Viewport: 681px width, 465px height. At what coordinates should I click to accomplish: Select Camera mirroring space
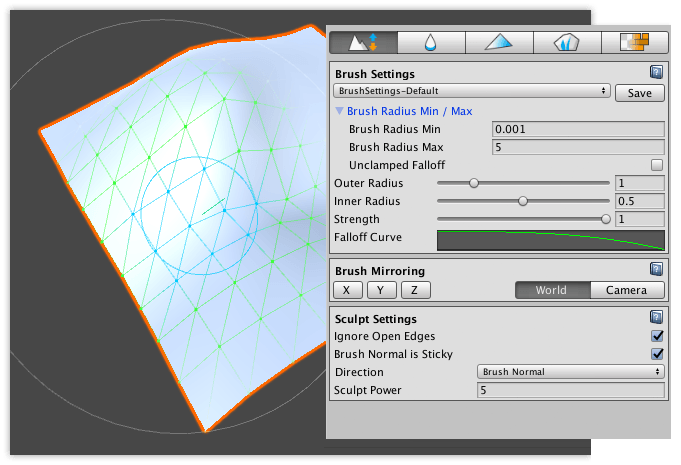pos(627,290)
